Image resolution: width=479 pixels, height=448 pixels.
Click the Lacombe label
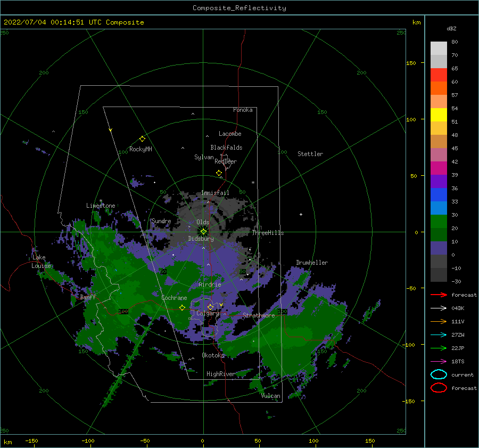(230, 134)
